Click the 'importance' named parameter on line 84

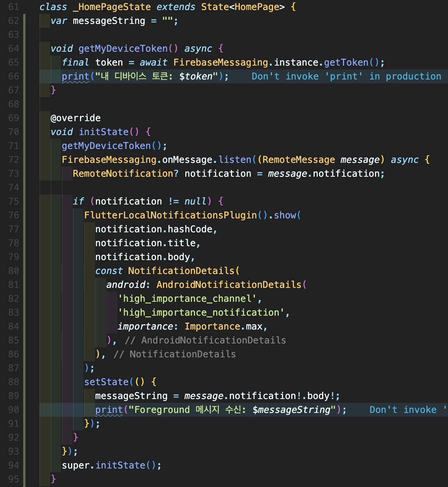[x=145, y=326]
